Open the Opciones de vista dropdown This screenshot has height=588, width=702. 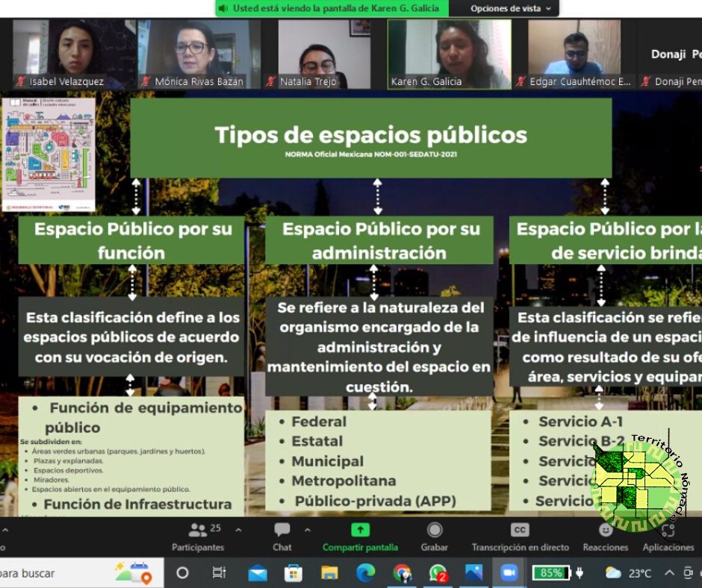point(511,9)
